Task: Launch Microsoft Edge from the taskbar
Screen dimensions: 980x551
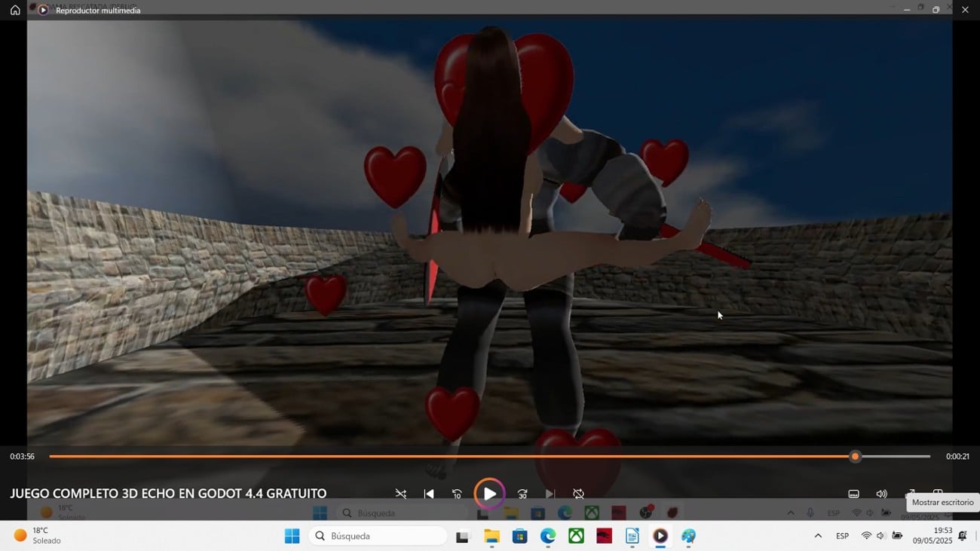Action: pos(548,536)
